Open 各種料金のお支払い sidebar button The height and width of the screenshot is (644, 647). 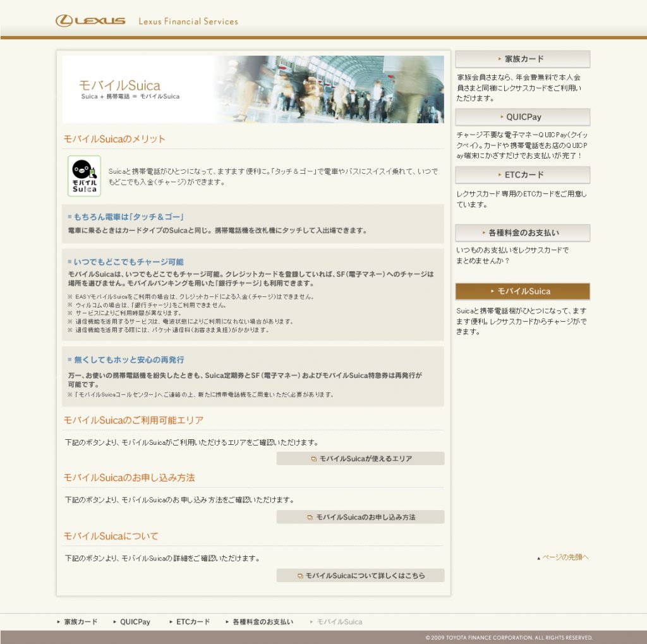[x=523, y=233]
